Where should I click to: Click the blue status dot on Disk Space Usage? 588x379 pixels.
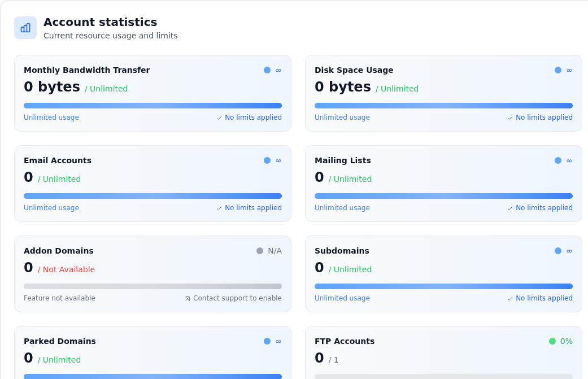point(558,70)
